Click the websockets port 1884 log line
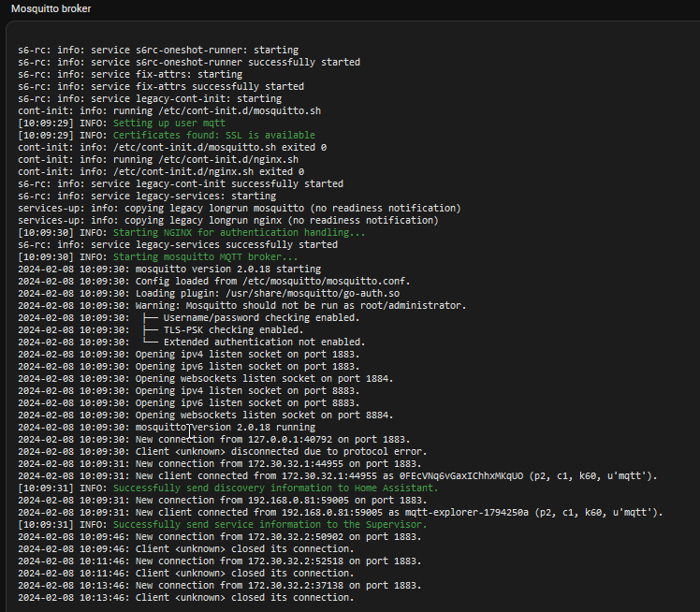700x612 pixels. 205,379
